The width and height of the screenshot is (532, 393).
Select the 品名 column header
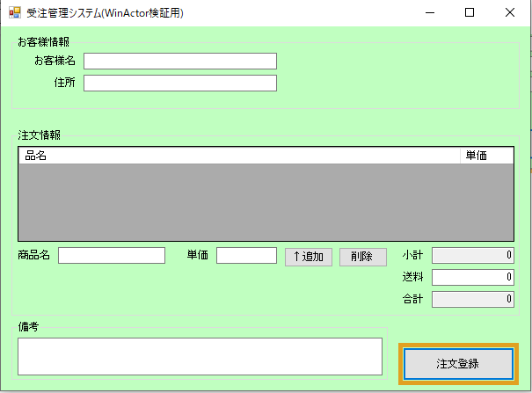pyautogui.click(x=237, y=156)
